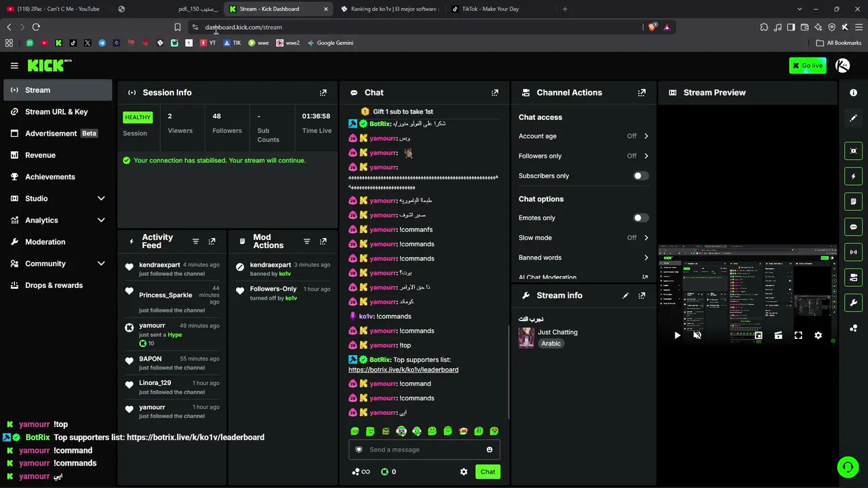Reload the page with browser refresh button
This screenshot has width=868, height=488.
[36, 27]
